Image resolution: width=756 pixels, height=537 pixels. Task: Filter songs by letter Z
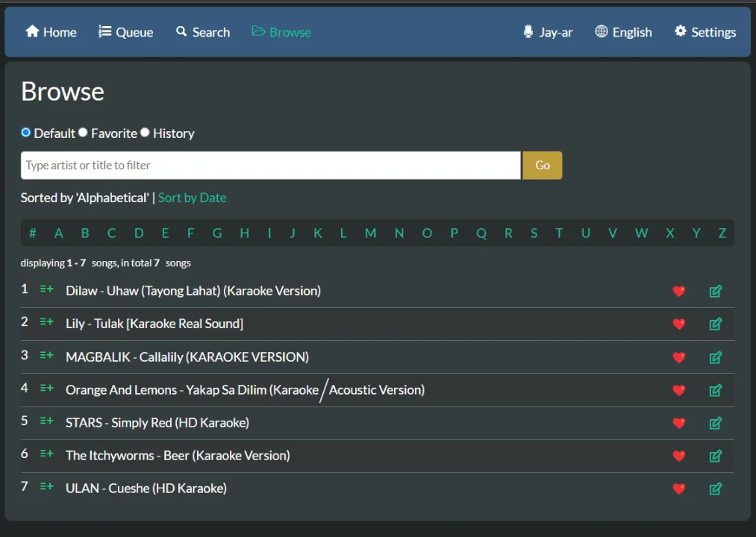(722, 233)
